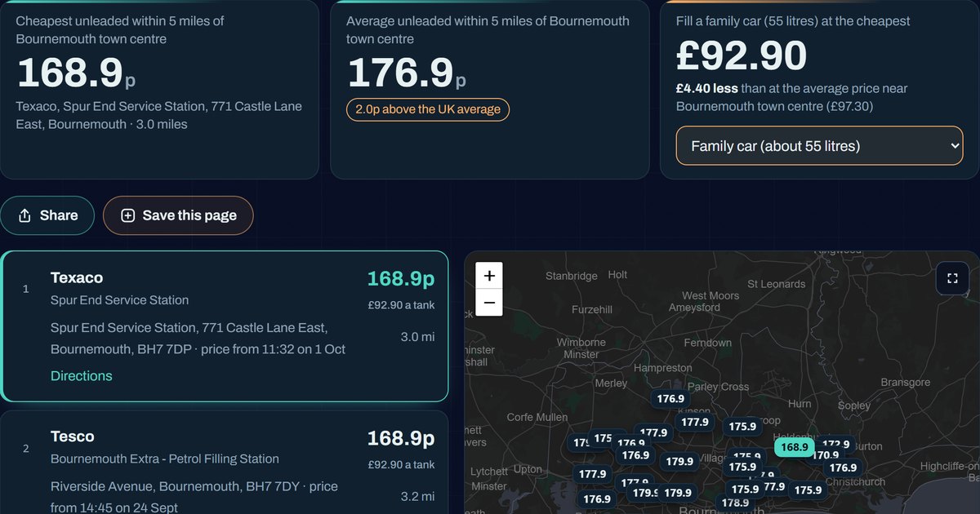Image resolution: width=980 pixels, height=514 pixels.
Task: Click the 'Wimborne Minster' map label
Action: click(581, 348)
